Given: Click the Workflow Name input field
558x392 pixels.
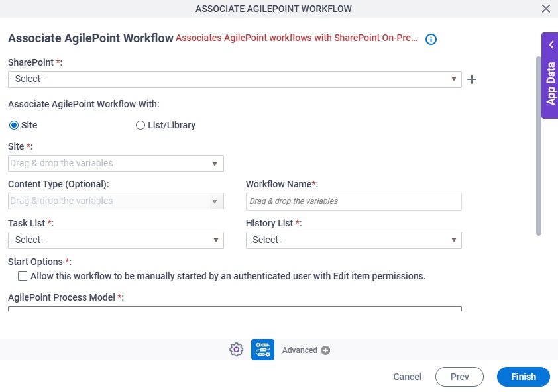Looking at the screenshot, I should tap(354, 202).
